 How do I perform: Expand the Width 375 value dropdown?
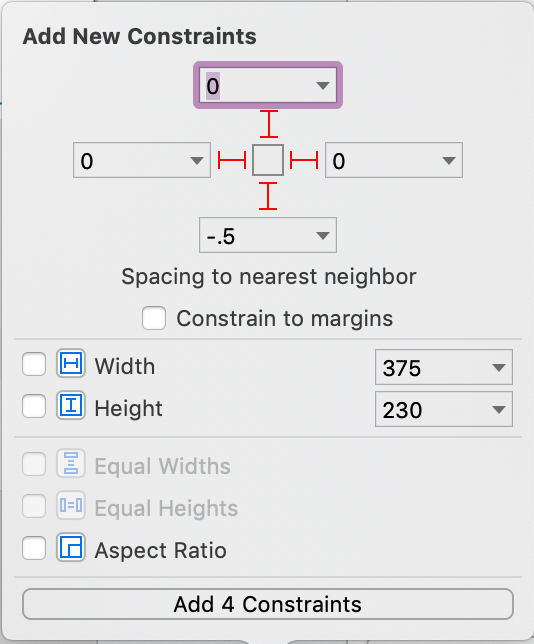(499, 367)
